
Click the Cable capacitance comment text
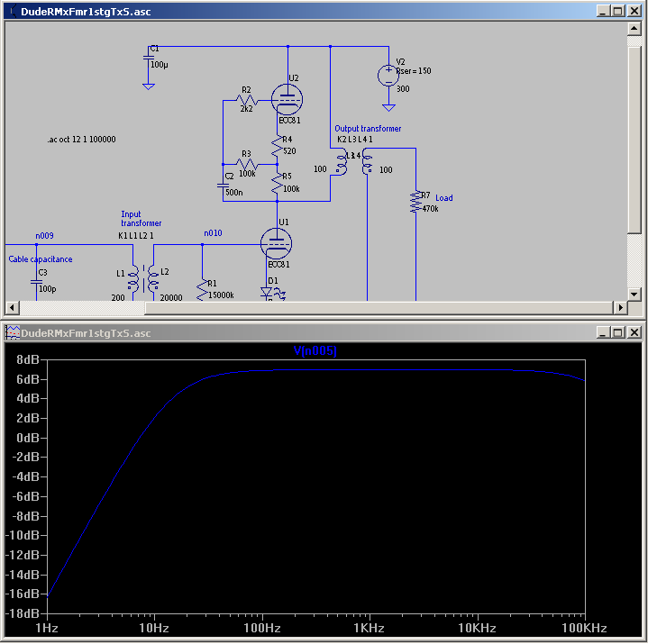point(41,259)
